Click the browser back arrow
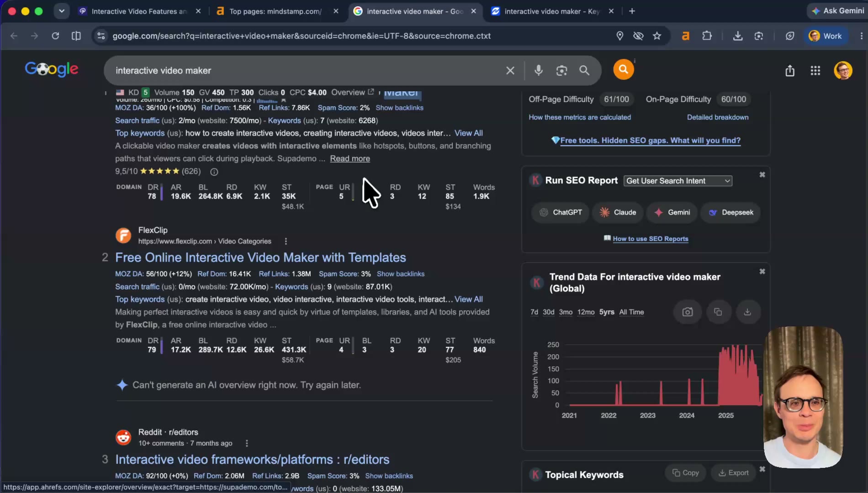868x493 pixels. coord(14,36)
